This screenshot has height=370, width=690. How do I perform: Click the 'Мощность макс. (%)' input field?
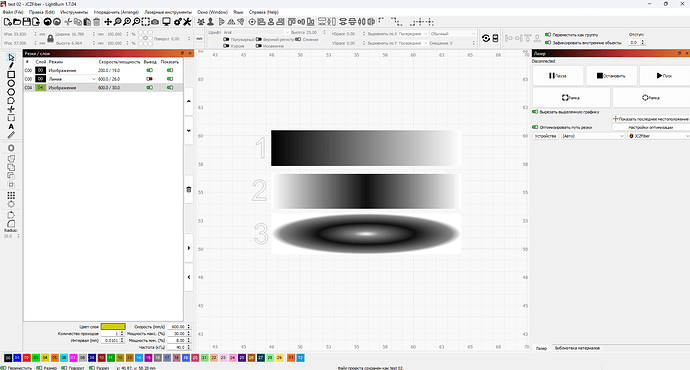coord(176,333)
